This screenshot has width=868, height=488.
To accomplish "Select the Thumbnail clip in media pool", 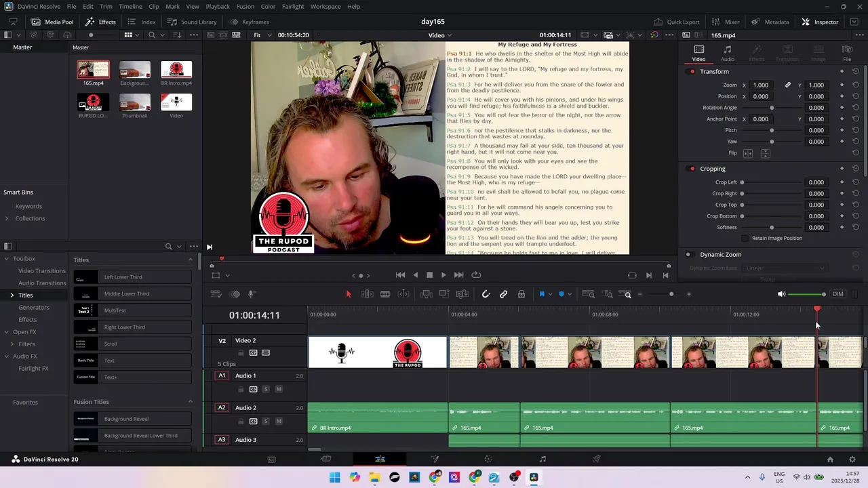I will [x=134, y=106].
